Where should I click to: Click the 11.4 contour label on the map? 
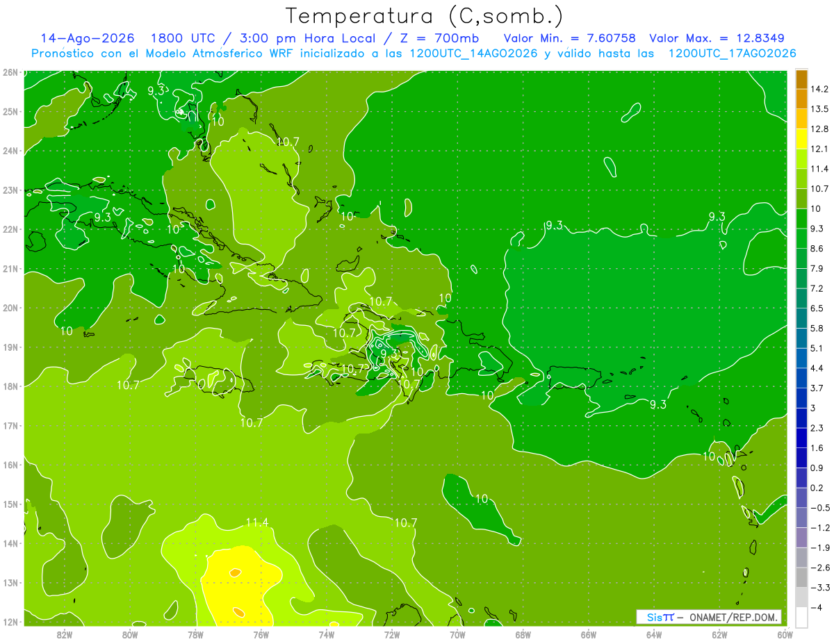(257, 522)
